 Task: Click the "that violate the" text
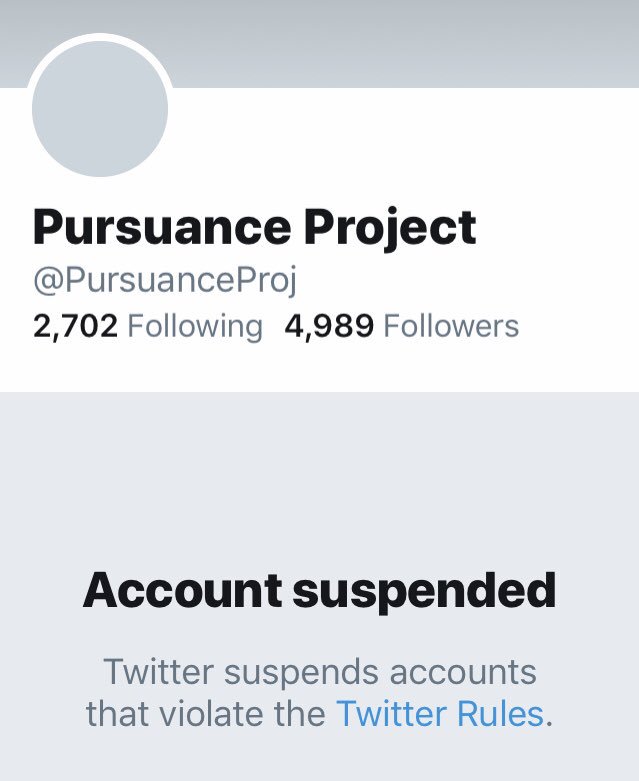point(205,714)
